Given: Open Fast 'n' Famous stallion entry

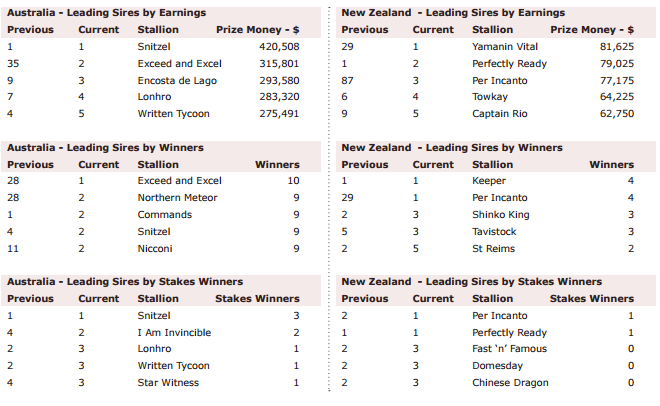Looking at the screenshot, I should click(x=509, y=349).
